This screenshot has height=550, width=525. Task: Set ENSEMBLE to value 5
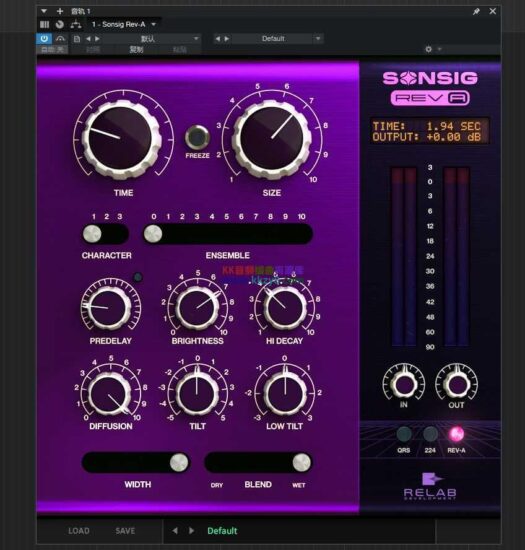227,234
